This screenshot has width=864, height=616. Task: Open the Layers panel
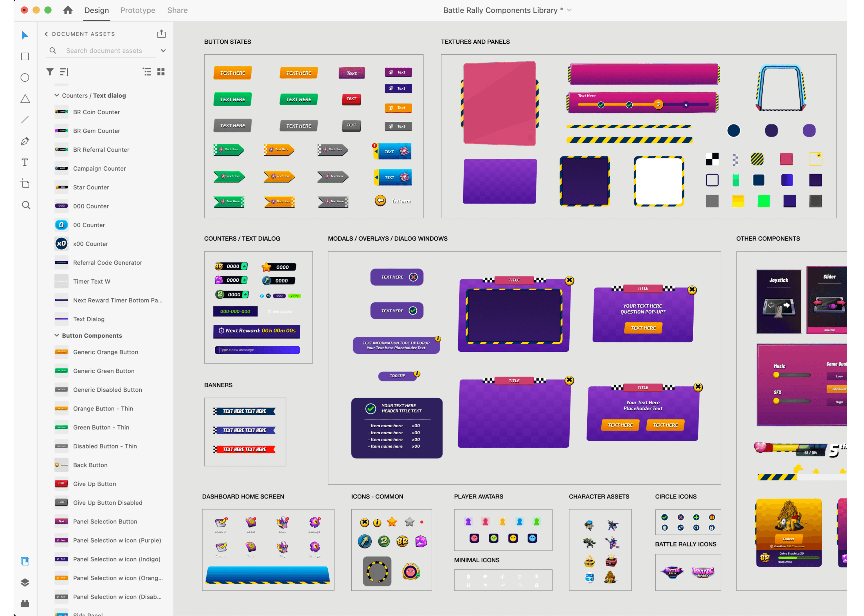25,583
